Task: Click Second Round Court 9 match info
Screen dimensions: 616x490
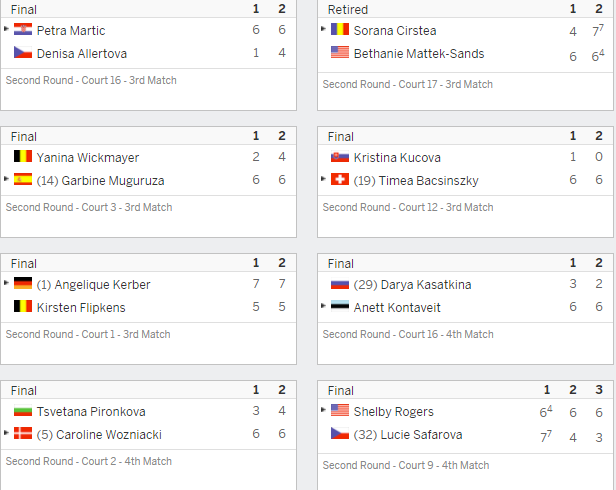Action: click(x=406, y=465)
